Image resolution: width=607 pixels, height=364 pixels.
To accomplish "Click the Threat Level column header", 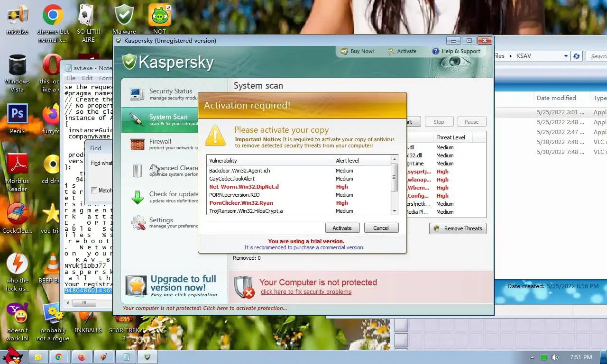I will [452, 137].
